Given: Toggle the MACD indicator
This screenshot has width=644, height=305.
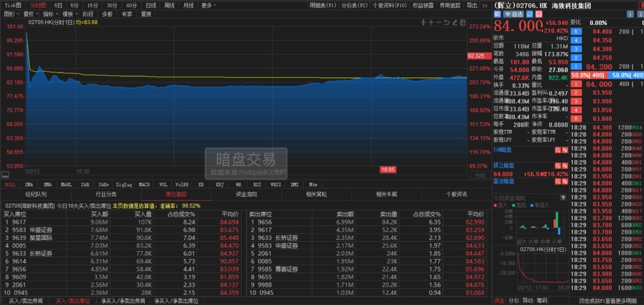Looking at the screenshot, I should click(144, 184).
